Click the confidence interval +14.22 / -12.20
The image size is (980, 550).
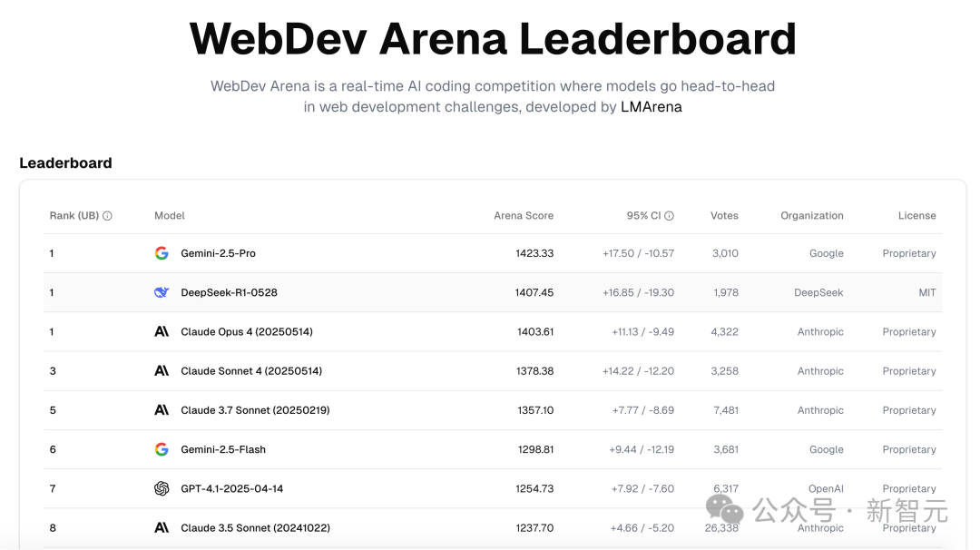click(638, 371)
